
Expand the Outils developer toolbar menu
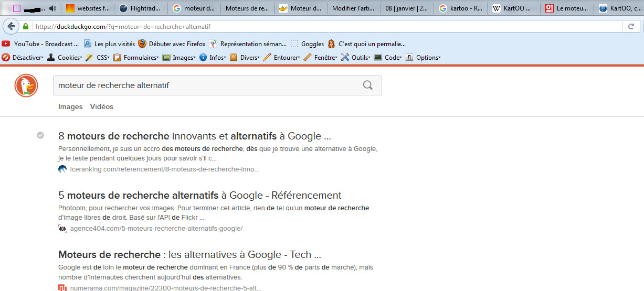(356, 58)
